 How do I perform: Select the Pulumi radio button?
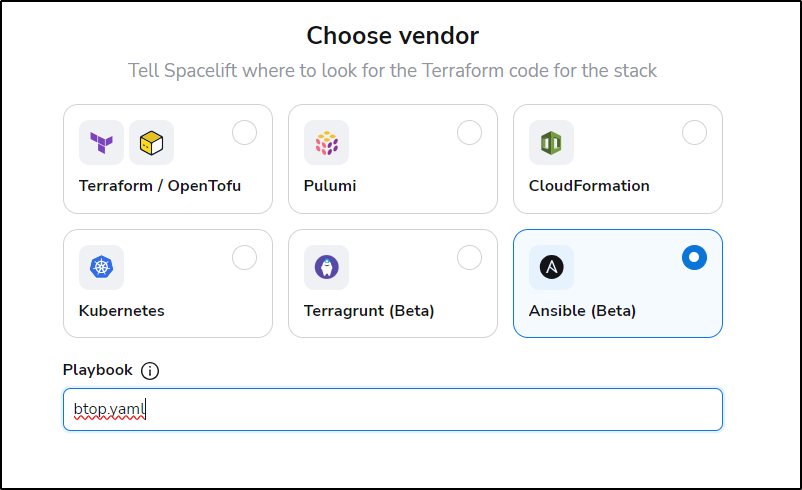(470, 132)
